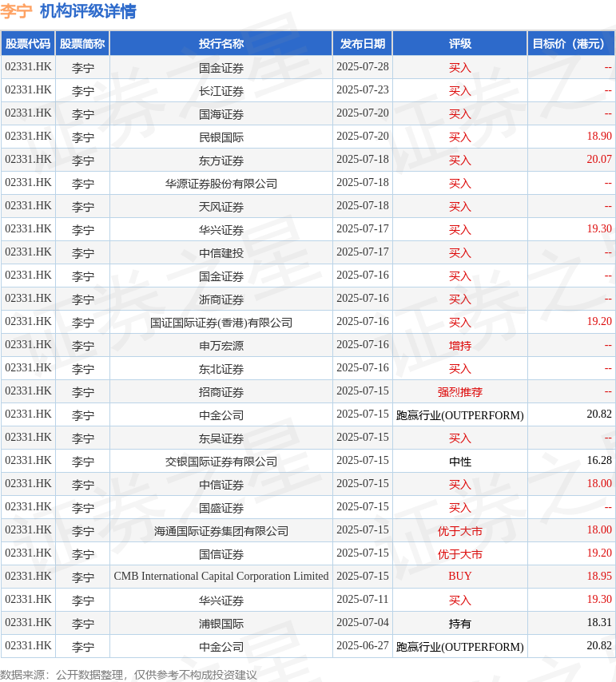Click the 2025-07-04 date cell
The height and width of the screenshot is (682, 616).
pyautogui.click(x=363, y=622)
